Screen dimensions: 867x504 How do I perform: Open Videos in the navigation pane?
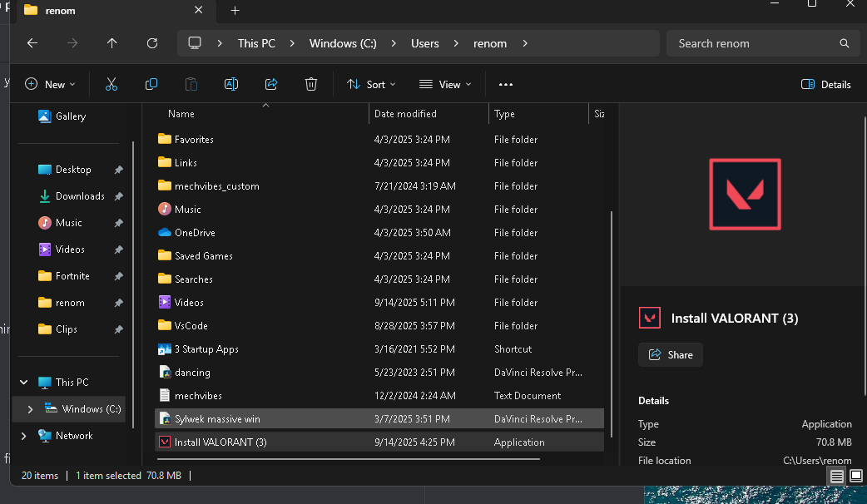pos(70,250)
